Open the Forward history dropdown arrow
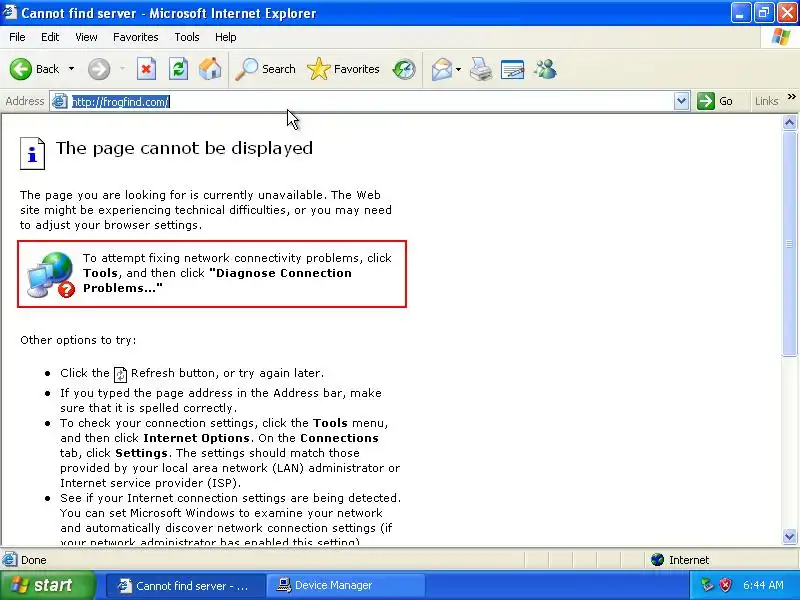Screen dimensions: 800x600 point(122,69)
